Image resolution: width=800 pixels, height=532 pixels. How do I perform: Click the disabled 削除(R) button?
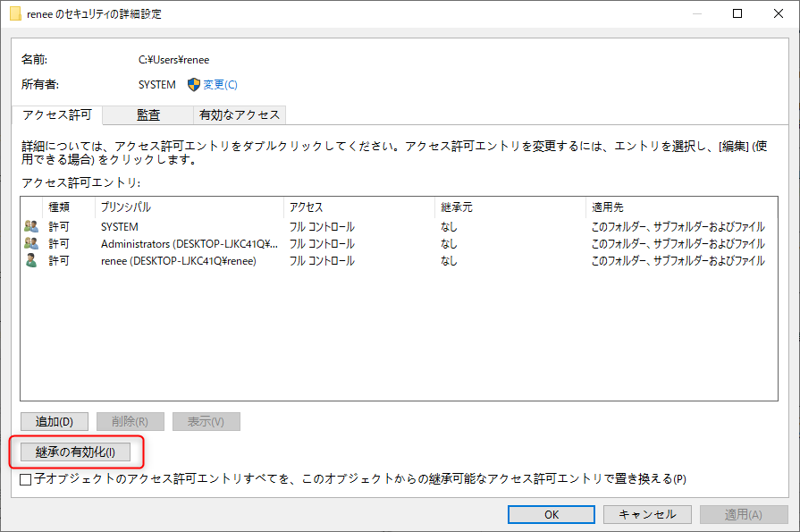(x=130, y=421)
